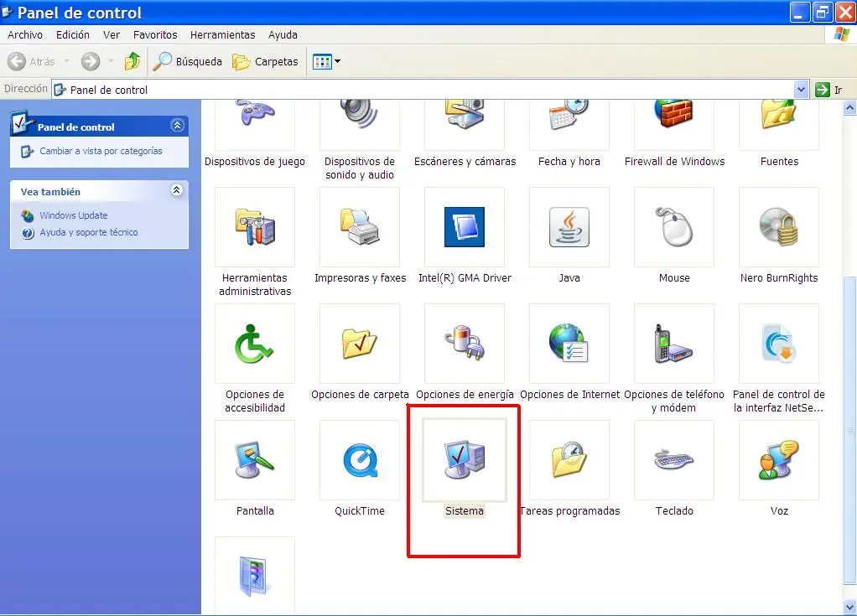Open the forward history dropdown arrow

[x=111, y=61]
